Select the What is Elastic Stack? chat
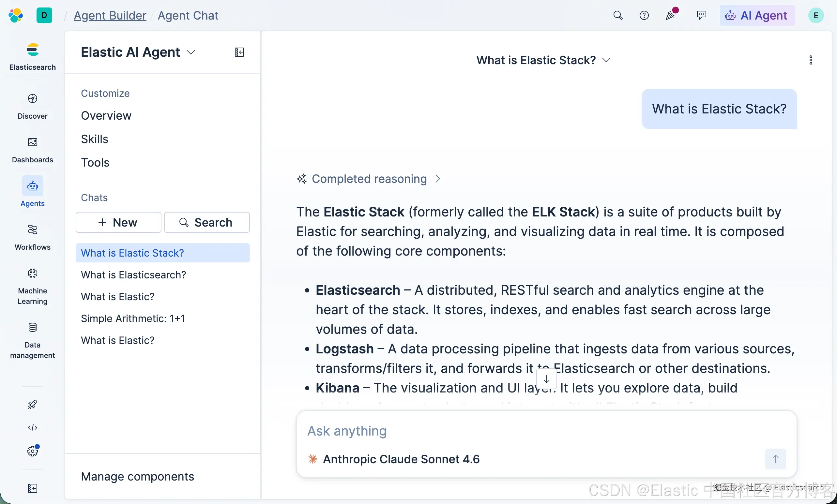 [x=163, y=253]
